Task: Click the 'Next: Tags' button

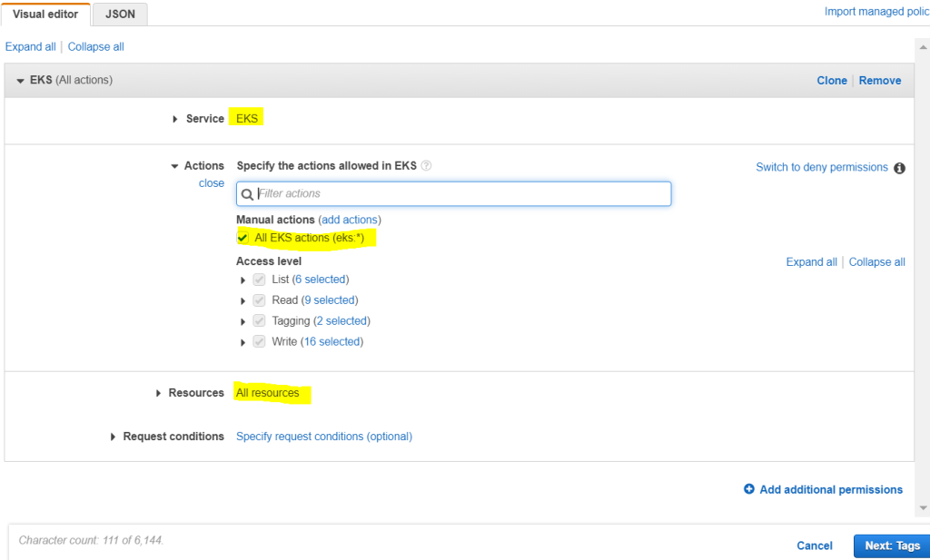Action: pos(891,545)
